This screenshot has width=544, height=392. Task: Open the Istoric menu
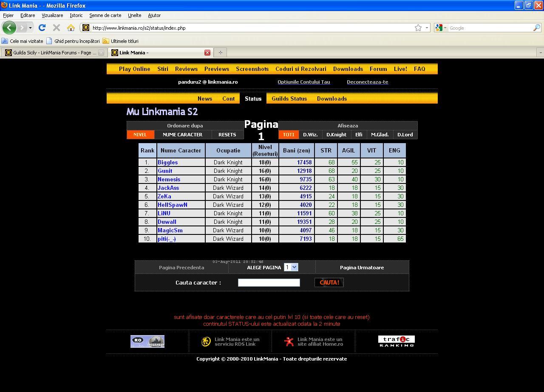coord(76,15)
